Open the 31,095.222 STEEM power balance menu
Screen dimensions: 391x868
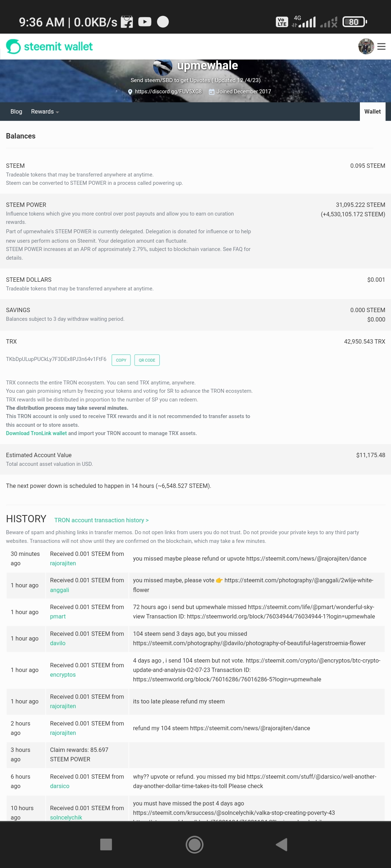tap(360, 205)
